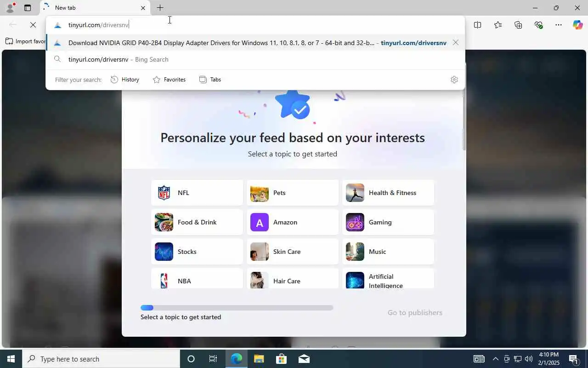Image resolution: width=588 pixels, height=368 pixels.
Task: Click Microsoft Edge taskbar icon
Action: [x=237, y=359]
